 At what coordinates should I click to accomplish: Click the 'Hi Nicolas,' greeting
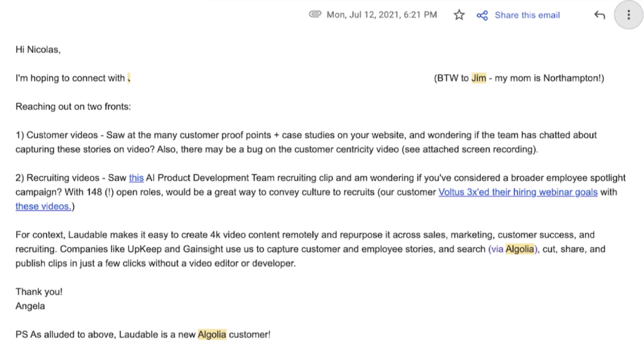point(38,50)
